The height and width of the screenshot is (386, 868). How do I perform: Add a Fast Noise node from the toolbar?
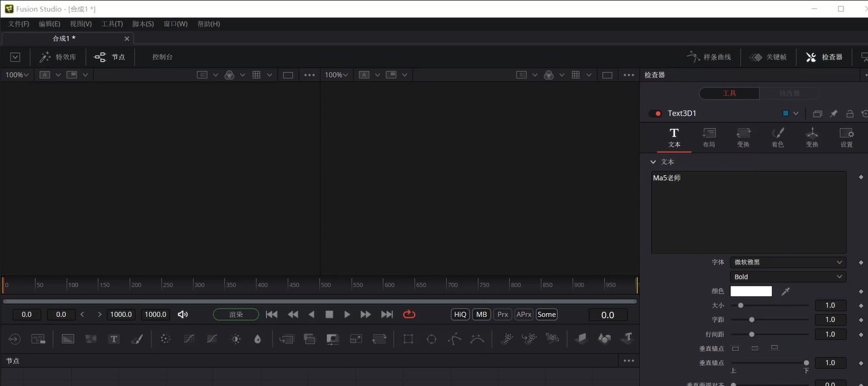coord(91,339)
